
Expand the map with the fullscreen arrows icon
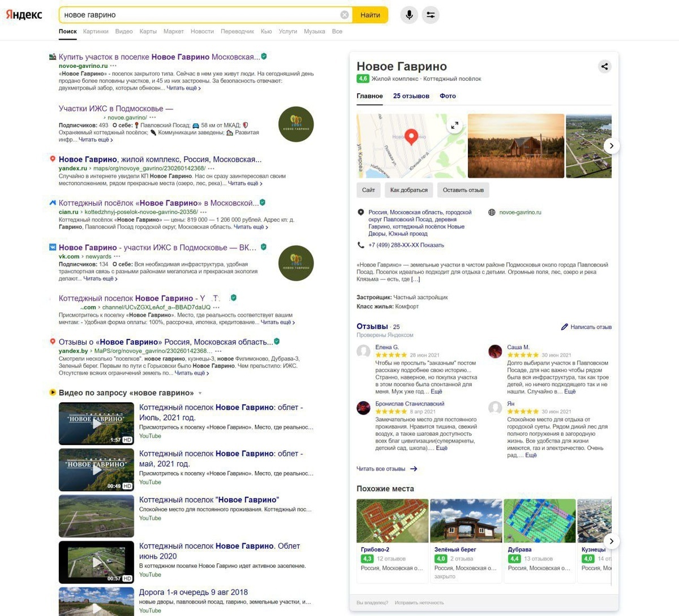(454, 126)
